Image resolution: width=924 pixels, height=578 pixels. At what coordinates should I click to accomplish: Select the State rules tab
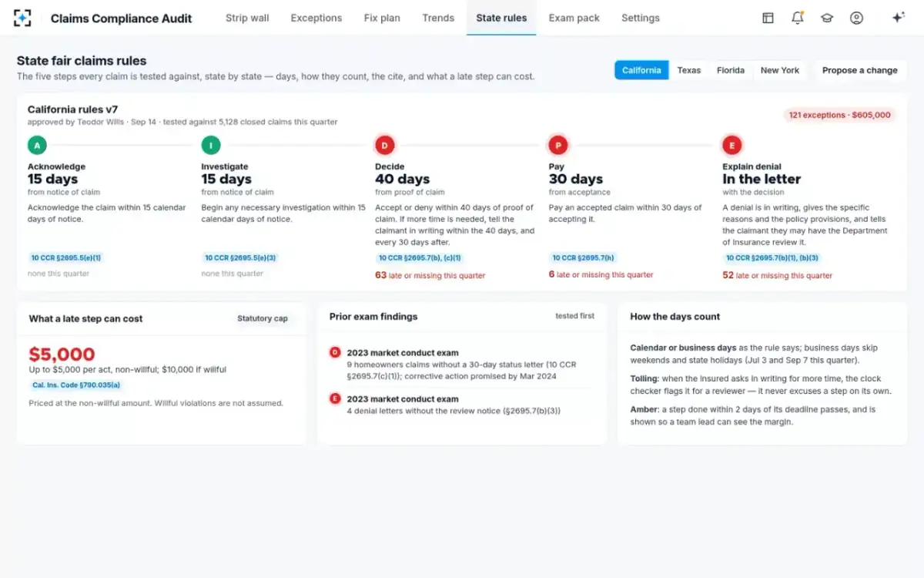[x=501, y=18]
